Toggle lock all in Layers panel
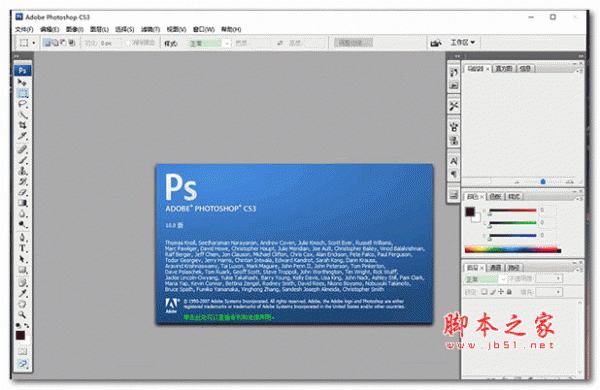This screenshot has width=600, height=390. 509,292
